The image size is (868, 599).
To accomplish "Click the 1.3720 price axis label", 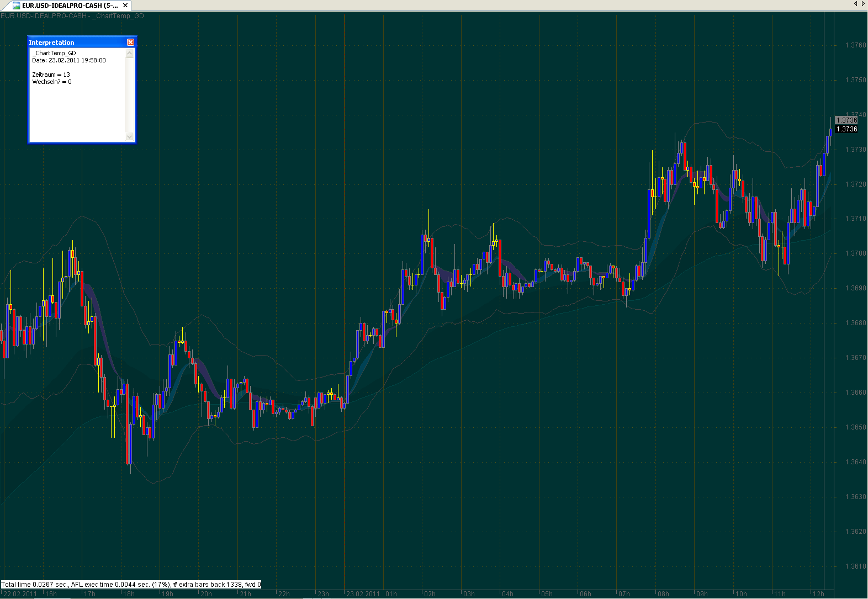I will [855, 184].
